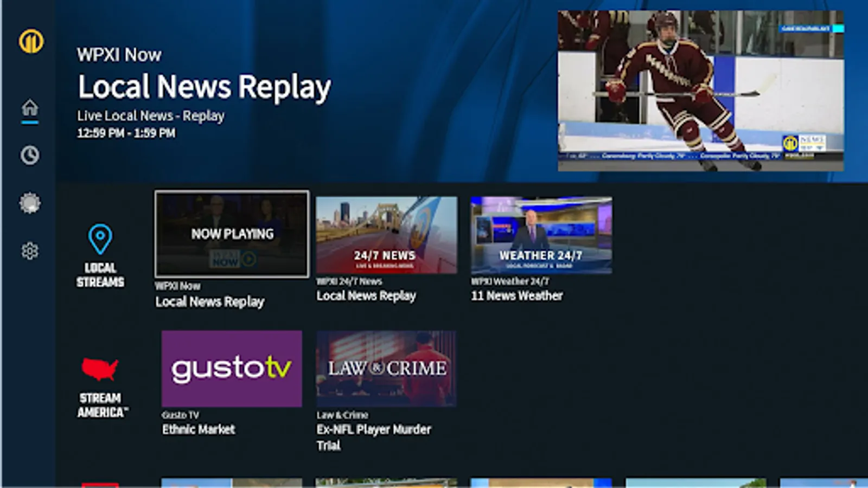Click the WPXI Weather 24/7 channel label
Image resolution: width=868 pixels, height=488 pixels.
(510, 281)
